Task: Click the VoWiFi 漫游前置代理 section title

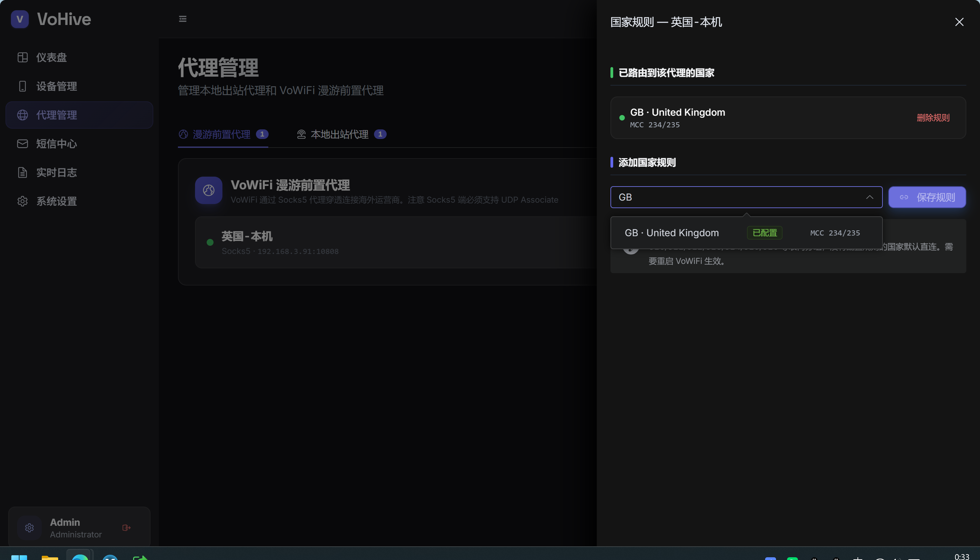Action: click(290, 185)
